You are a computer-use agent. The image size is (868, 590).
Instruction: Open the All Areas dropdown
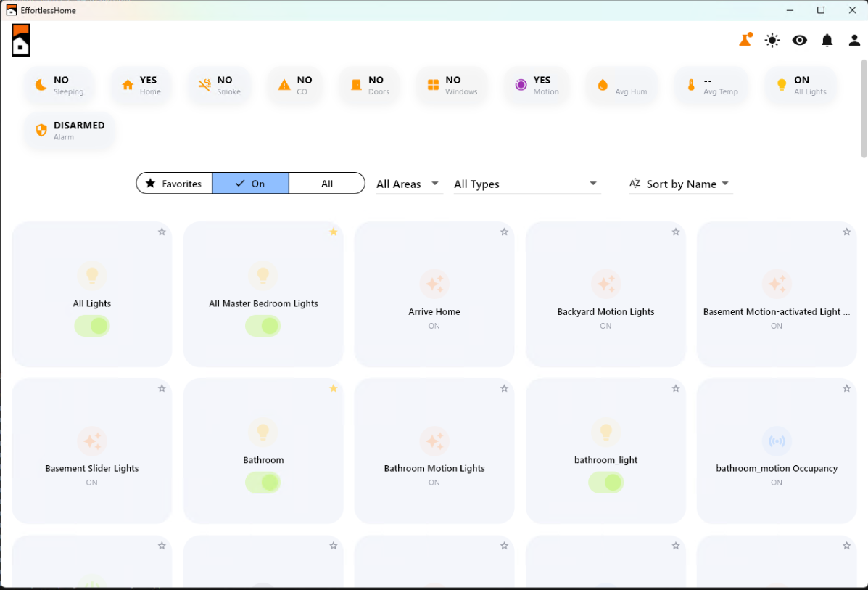[x=408, y=184]
